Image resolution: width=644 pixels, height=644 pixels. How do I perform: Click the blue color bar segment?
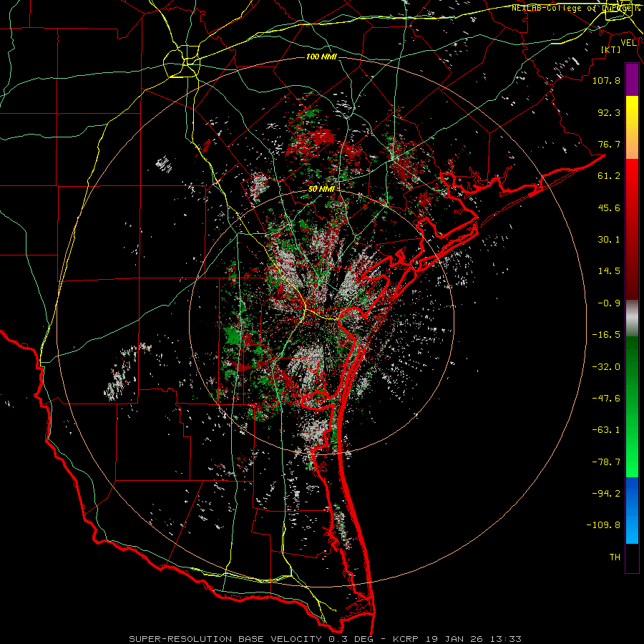point(632,510)
